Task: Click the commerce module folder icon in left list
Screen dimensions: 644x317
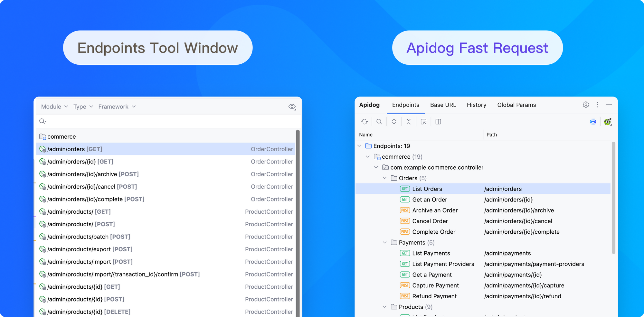Action: [43, 137]
